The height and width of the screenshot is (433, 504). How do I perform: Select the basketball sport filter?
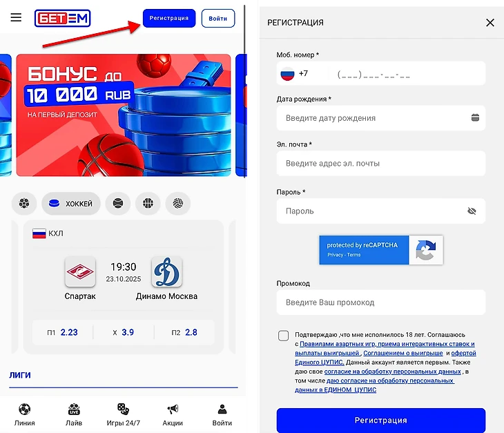pos(148,203)
